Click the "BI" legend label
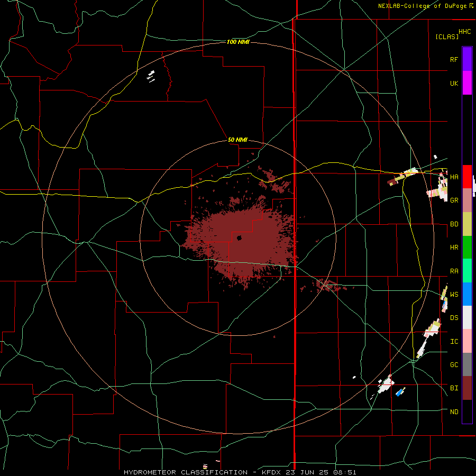 (x=454, y=388)
